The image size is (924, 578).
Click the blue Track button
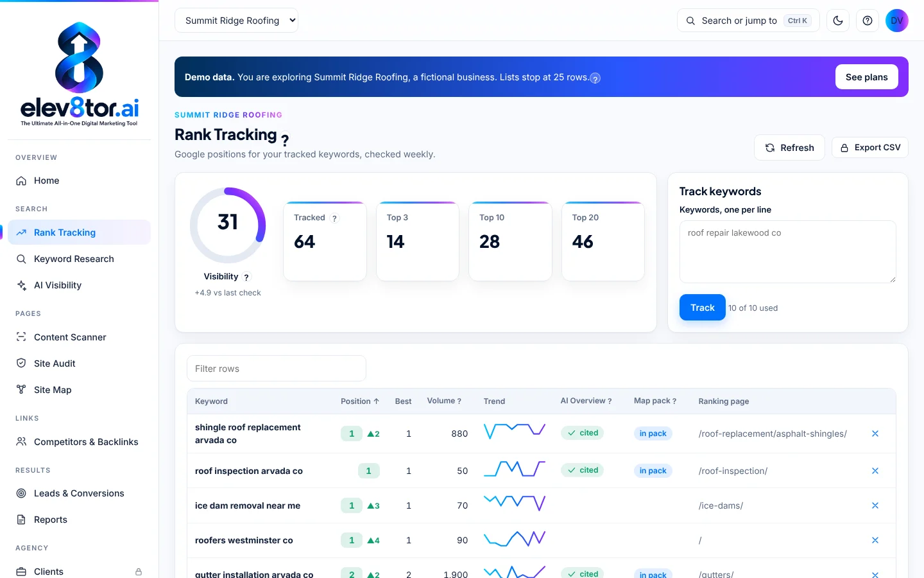pyautogui.click(x=703, y=308)
